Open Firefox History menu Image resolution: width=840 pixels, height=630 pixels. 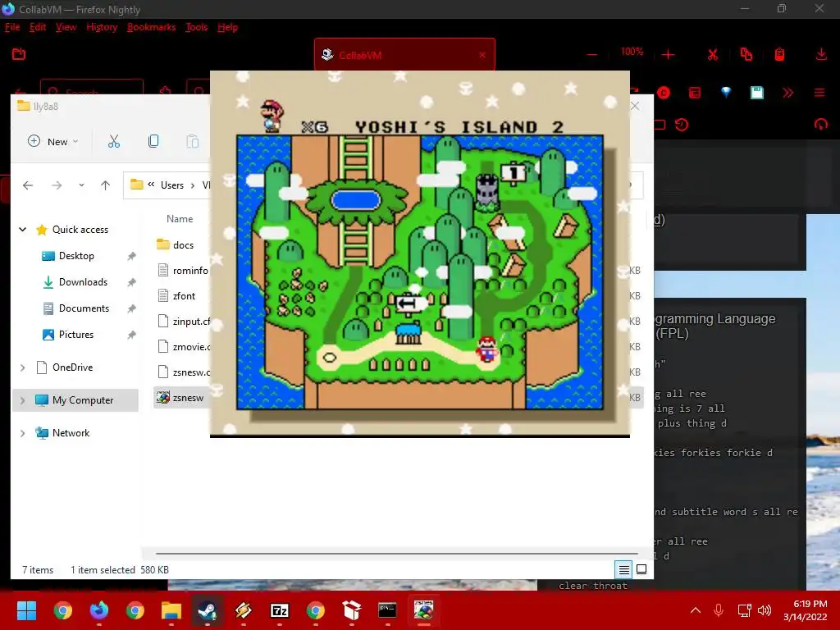pos(102,27)
